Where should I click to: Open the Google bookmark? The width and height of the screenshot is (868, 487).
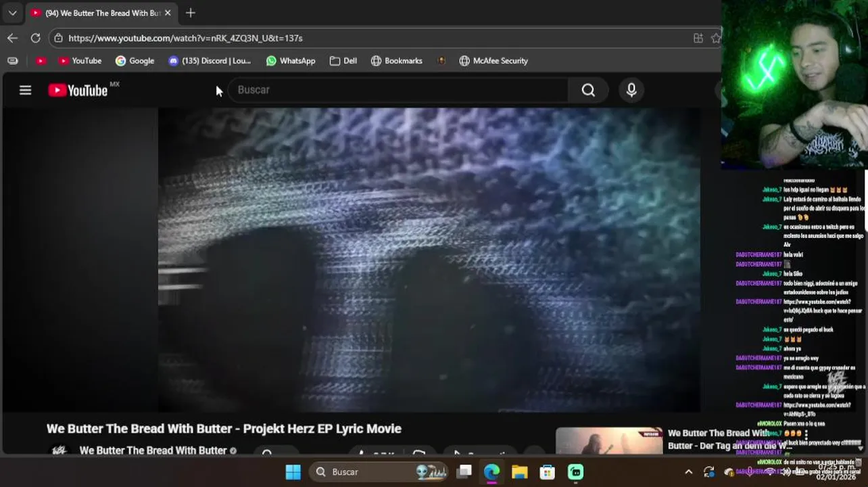click(135, 61)
